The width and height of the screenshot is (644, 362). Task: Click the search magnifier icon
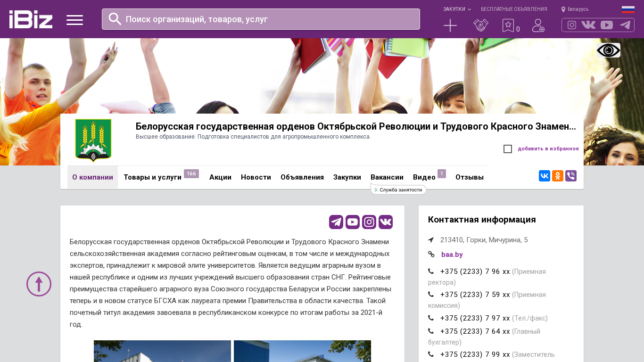click(x=115, y=19)
